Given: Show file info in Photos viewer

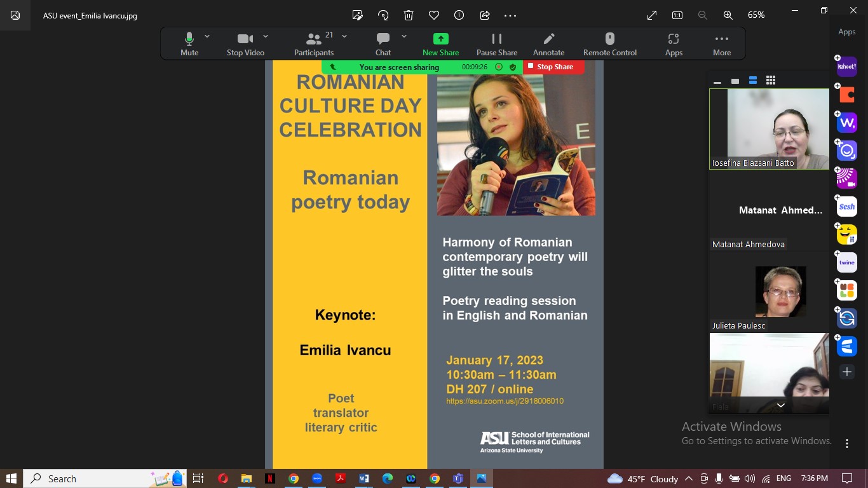Looking at the screenshot, I should coord(459,15).
